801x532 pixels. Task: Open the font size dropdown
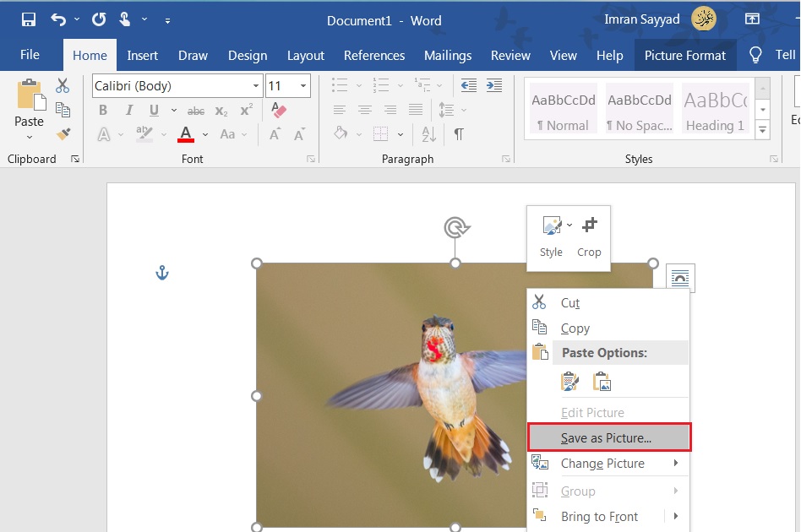tap(303, 86)
